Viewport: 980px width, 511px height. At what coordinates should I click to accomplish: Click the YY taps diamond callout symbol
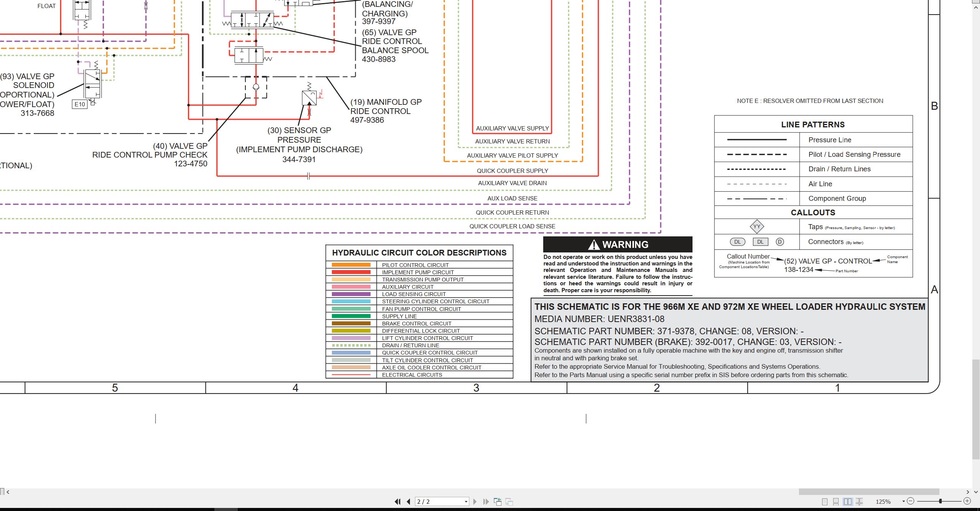pos(757,226)
